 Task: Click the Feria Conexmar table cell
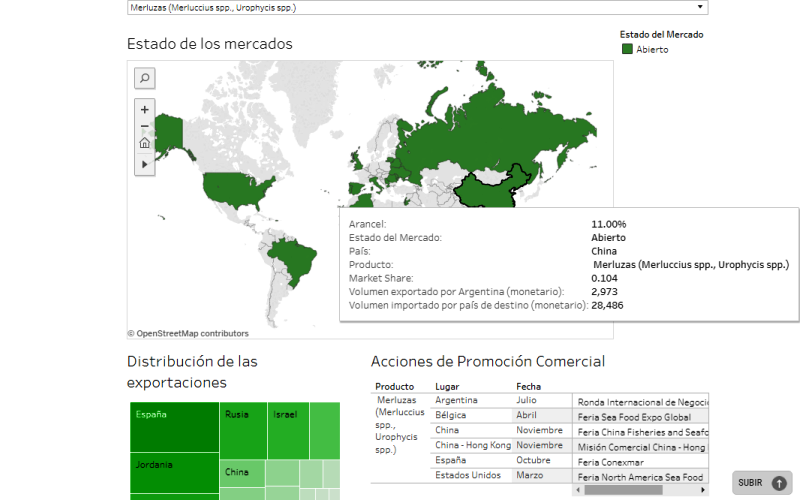coord(640,462)
